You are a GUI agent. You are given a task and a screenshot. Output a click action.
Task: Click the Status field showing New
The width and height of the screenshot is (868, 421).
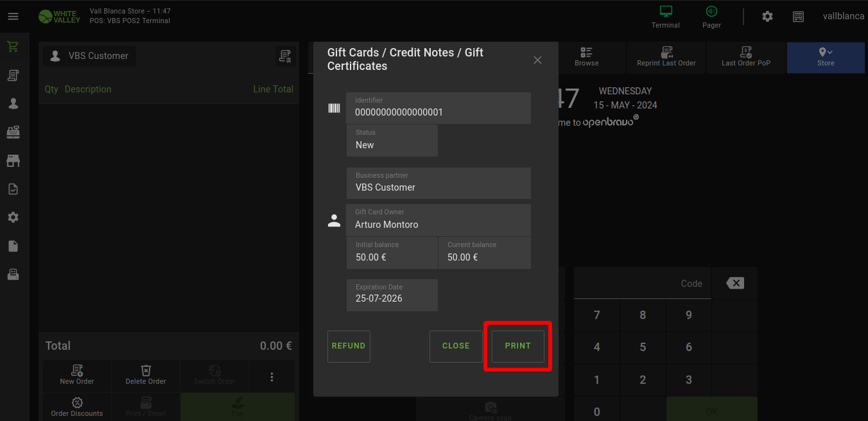(x=392, y=140)
